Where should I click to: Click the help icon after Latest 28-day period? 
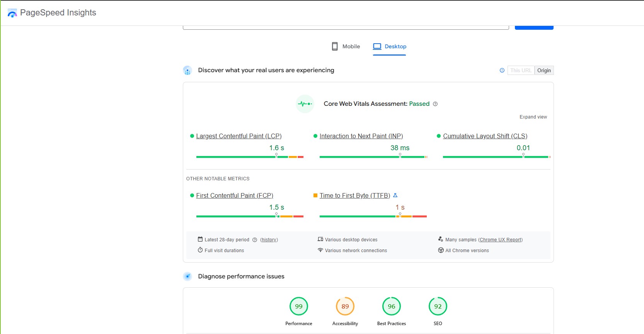255,240
